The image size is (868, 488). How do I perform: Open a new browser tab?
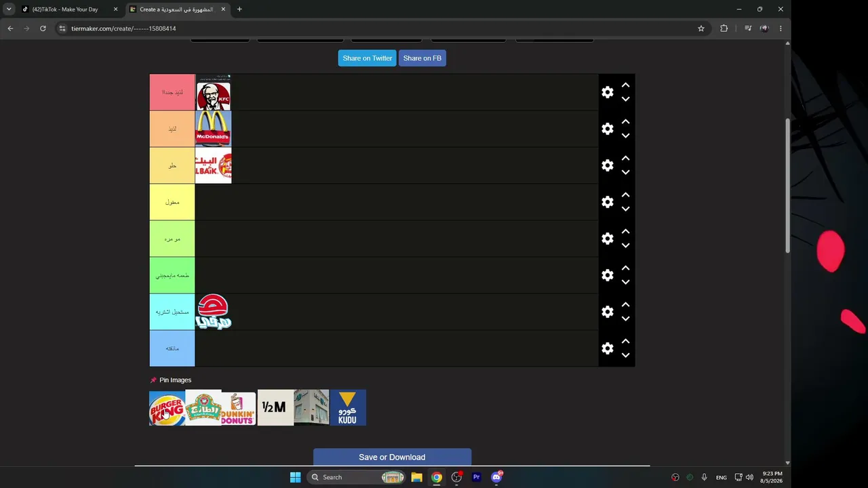point(239,9)
